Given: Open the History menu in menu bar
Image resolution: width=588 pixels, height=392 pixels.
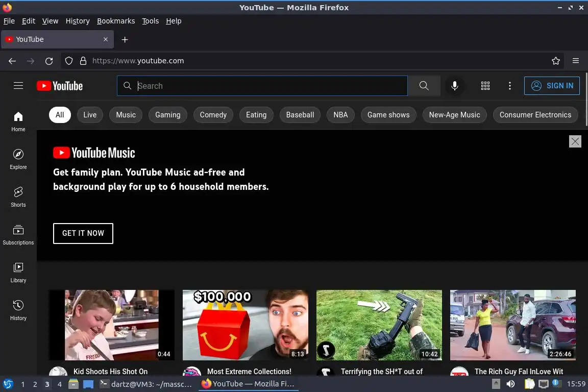Looking at the screenshot, I should pos(78,21).
